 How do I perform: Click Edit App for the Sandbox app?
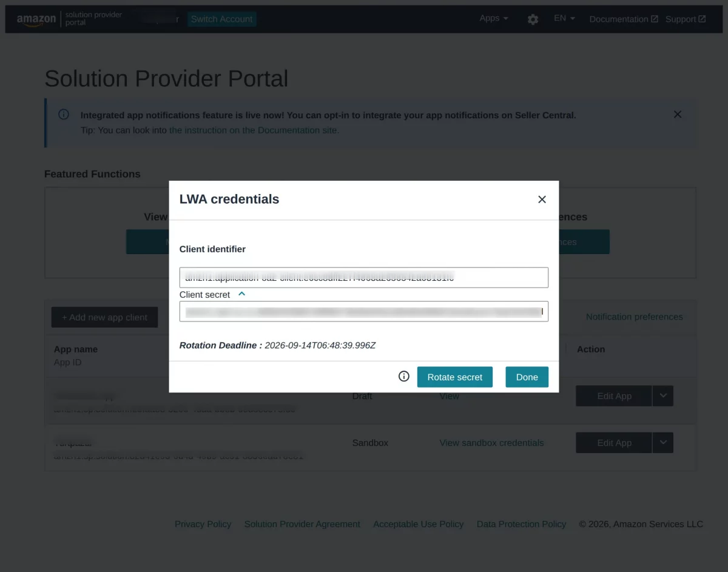[613, 443]
